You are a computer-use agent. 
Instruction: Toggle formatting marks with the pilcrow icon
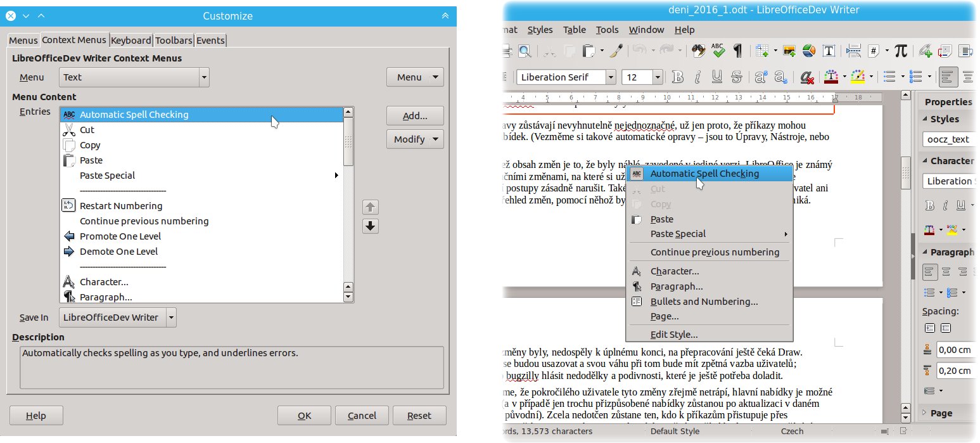(737, 51)
